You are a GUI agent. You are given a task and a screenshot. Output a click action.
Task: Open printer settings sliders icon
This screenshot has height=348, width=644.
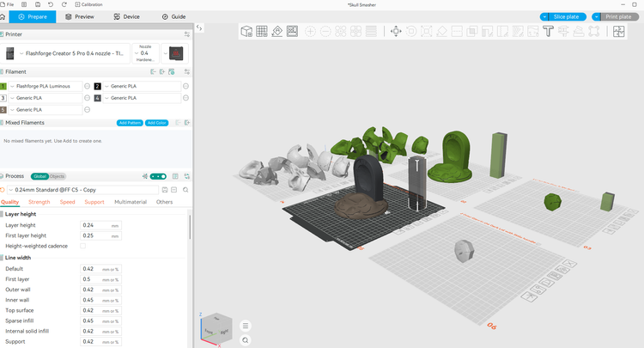click(187, 34)
